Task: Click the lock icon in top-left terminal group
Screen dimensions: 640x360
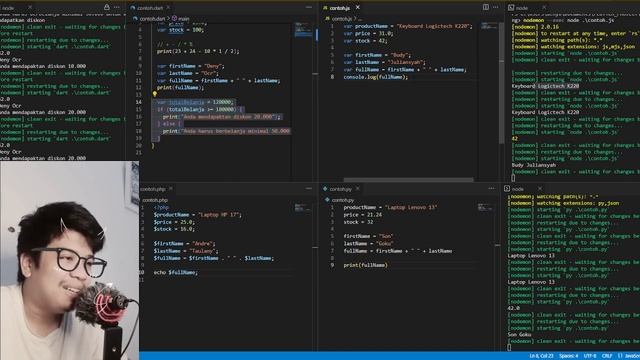Action: pyautogui.click(x=107, y=7)
